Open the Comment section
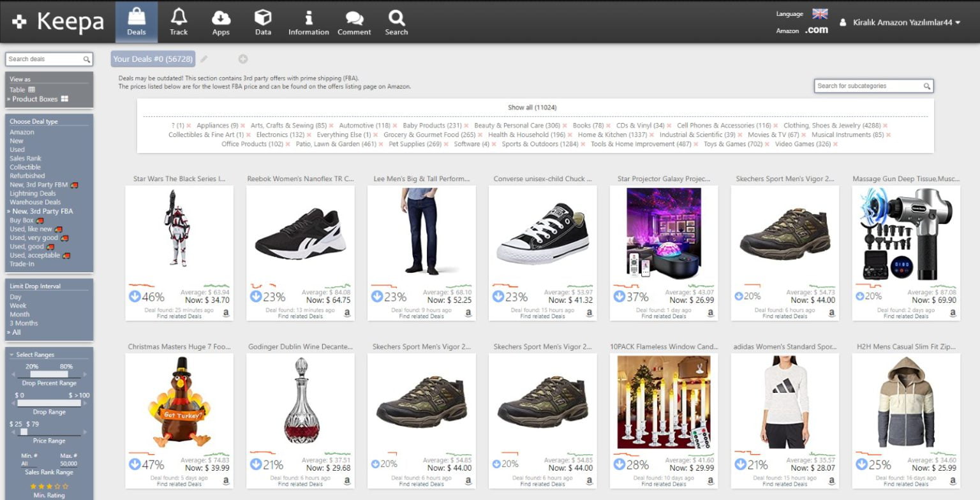Viewport: 980px width, 500px height. (x=354, y=22)
